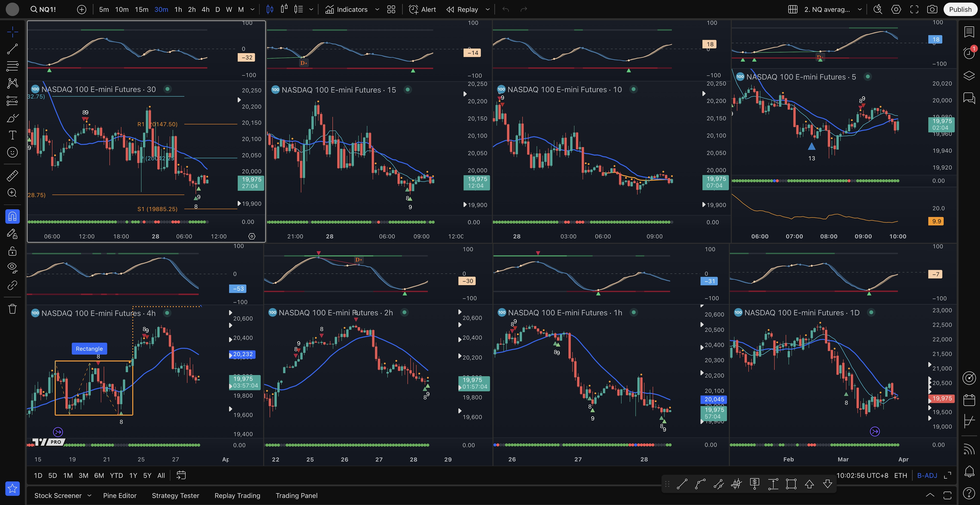The width and height of the screenshot is (980, 505).
Task: Take a chart snapshot camera icon
Action: 932,9
